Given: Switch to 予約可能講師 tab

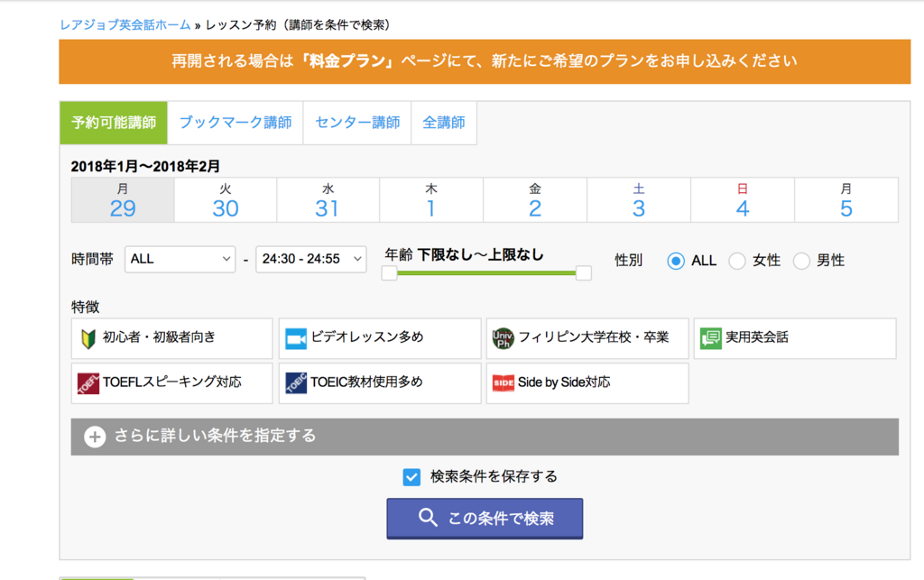Looking at the screenshot, I should tap(114, 123).
